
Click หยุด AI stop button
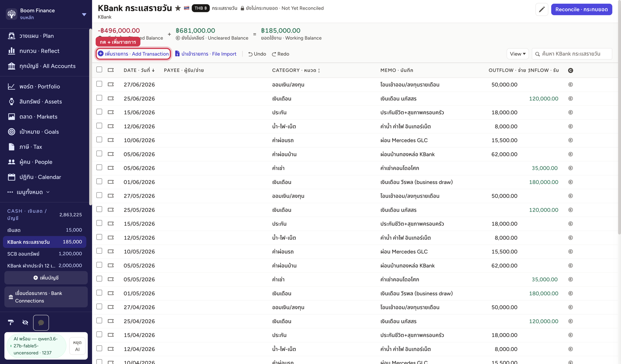[77, 346]
